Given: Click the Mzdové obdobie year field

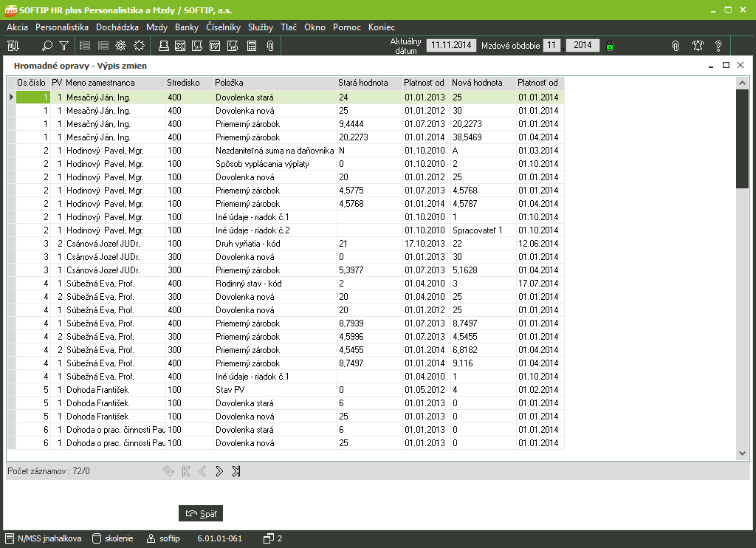Looking at the screenshot, I should 583,46.
